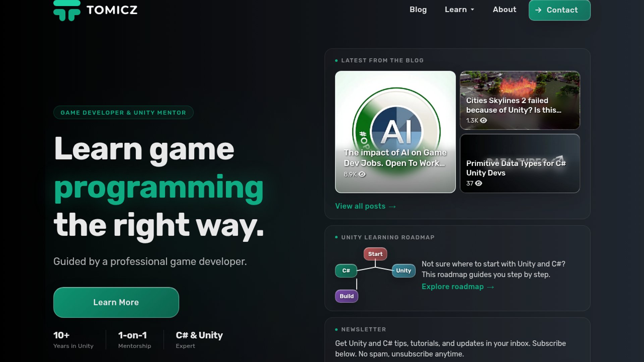Open the Cities Skylines 2 blog post
The image size is (644, 362).
(520, 100)
